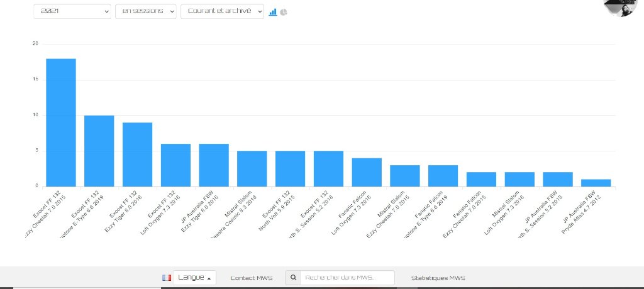Click the JP Australia FSW Pryde Atlas 4.7 bar
The image size is (644, 289).
[x=596, y=183]
